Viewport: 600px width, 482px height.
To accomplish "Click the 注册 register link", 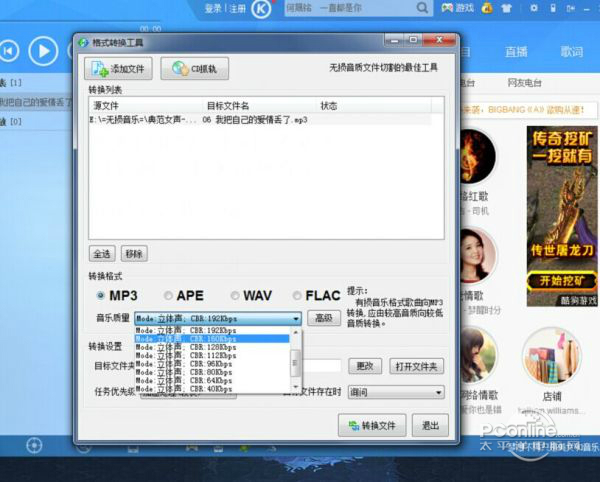I will coord(237,8).
